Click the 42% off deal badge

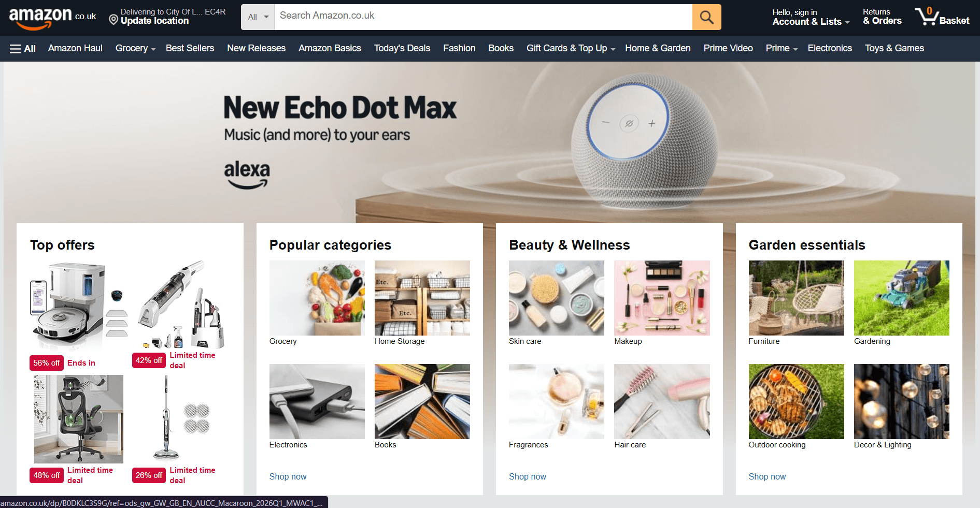(x=149, y=360)
